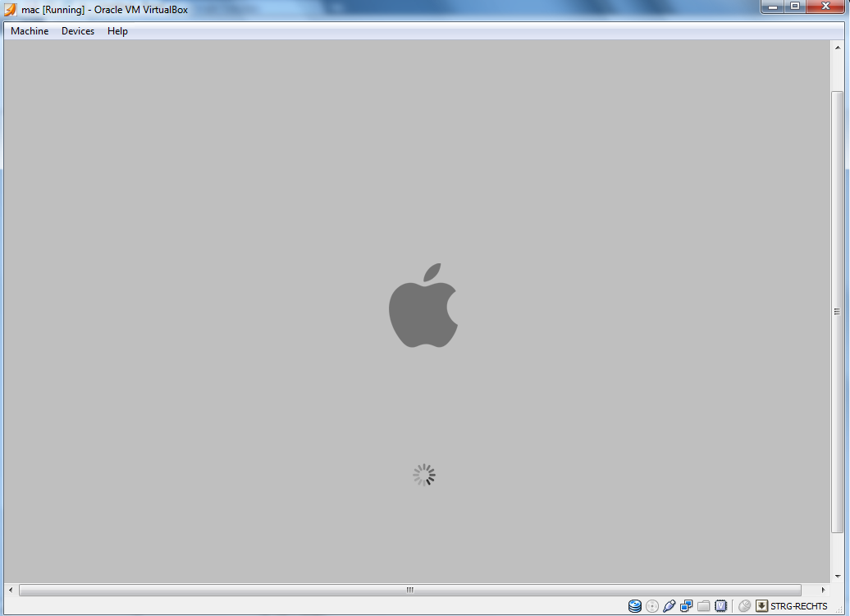Click the VirtualBox icon in title bar
This screenshot has width=850, height=616.
11,9
